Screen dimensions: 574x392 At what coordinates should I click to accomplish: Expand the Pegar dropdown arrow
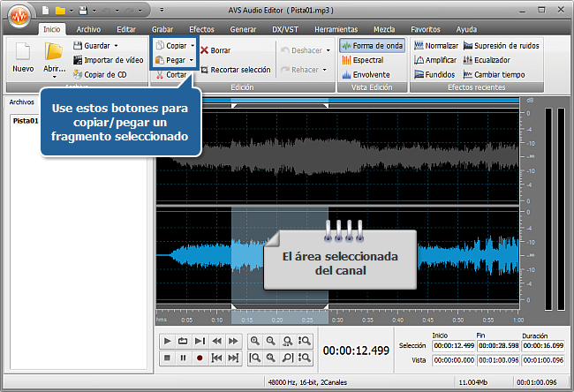[x=192, y=60]
